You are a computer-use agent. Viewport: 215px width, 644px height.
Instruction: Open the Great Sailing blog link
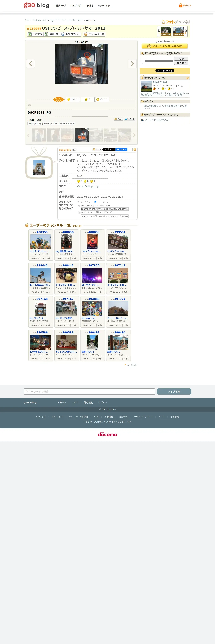88,186
